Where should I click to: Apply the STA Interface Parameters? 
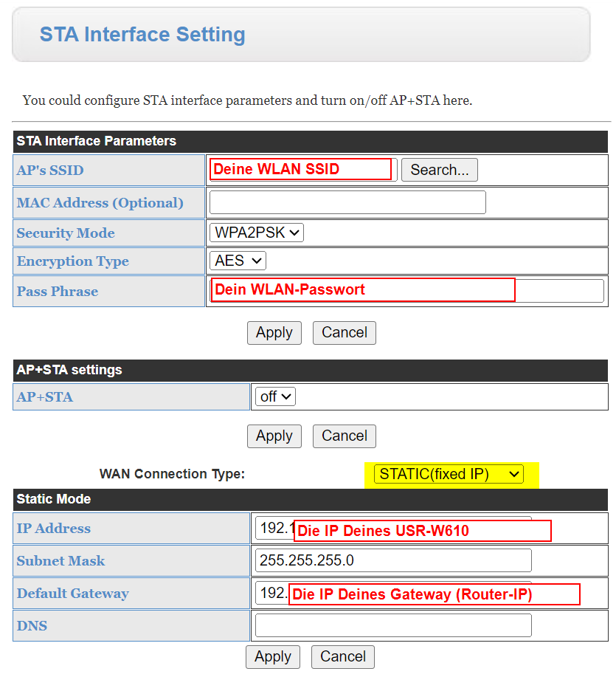(x=274, y=333)
